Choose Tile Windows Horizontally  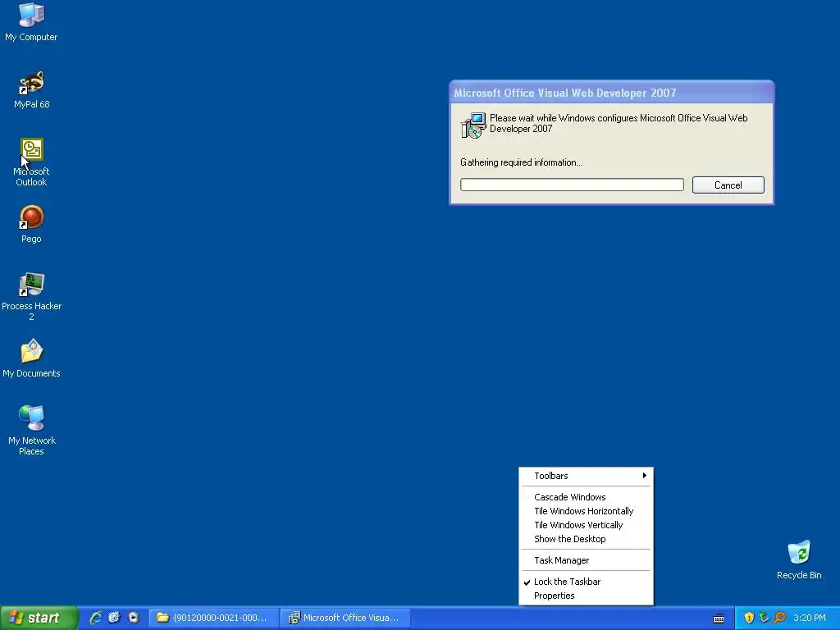(586, 511)
